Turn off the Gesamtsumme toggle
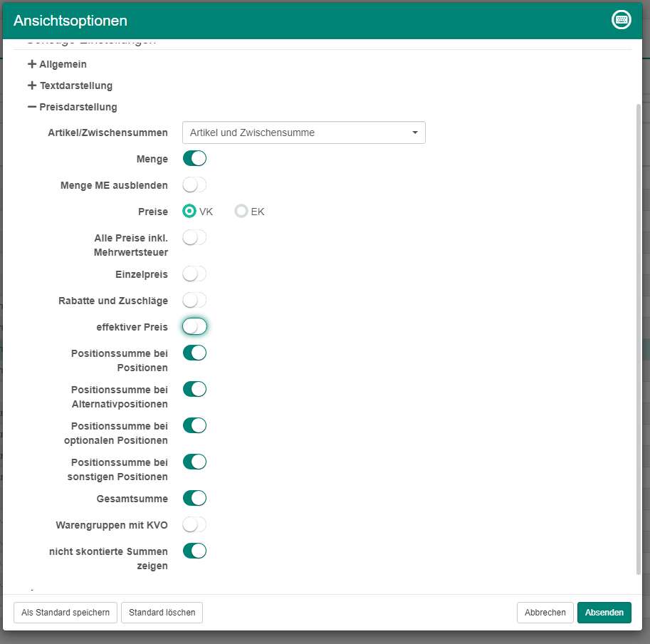Viewport: 650px width, 644px height. tap(194, 498)
